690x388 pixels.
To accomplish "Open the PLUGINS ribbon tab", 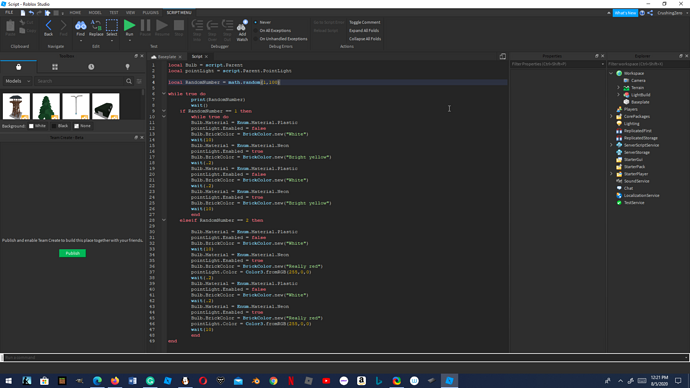I will tap(150, 13).
